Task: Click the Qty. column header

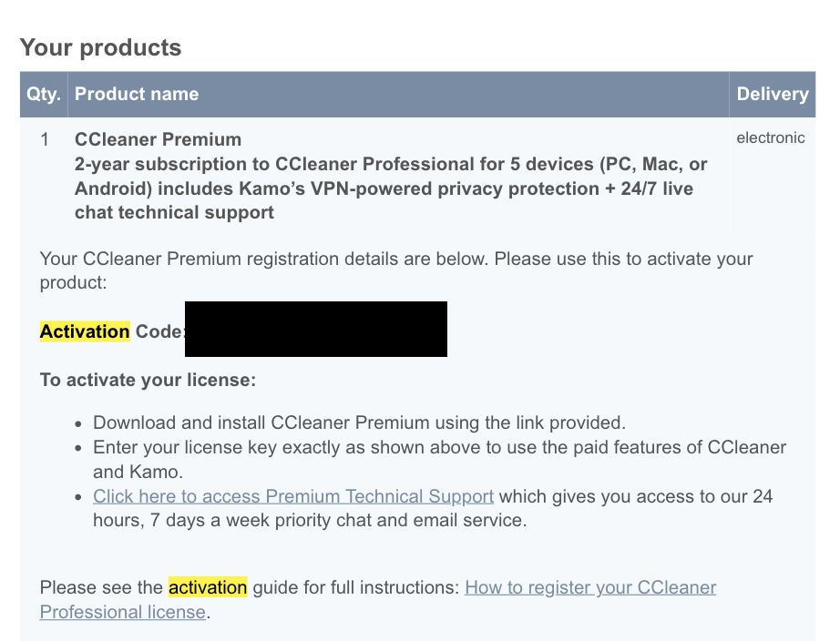Action: pos(43,94)
